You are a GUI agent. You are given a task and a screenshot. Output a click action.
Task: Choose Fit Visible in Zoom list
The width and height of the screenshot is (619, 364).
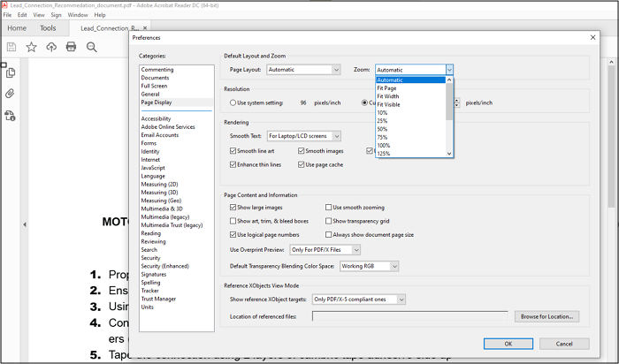tap(410, 104)
